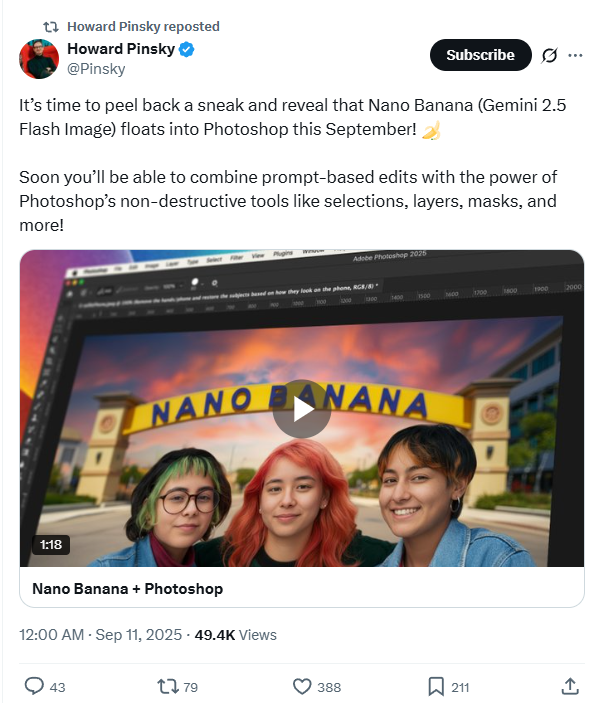Open the 12:00 AM Sep 11, 2025 timestamp
Image resolution: width=601 pixels, height=703 pixels.
coord(100,635)
